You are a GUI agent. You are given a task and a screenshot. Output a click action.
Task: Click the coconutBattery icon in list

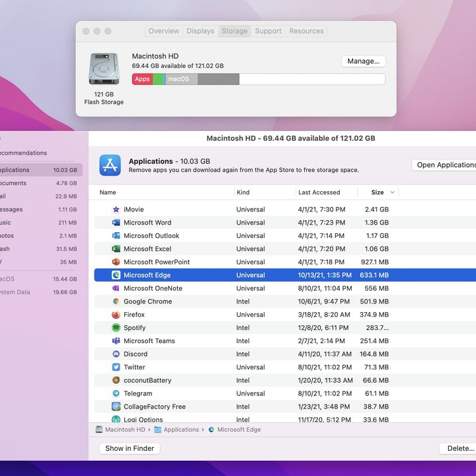click(116, 380)
